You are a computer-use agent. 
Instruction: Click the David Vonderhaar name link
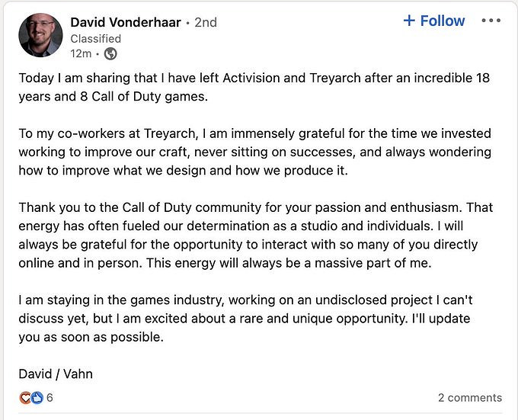126,22
